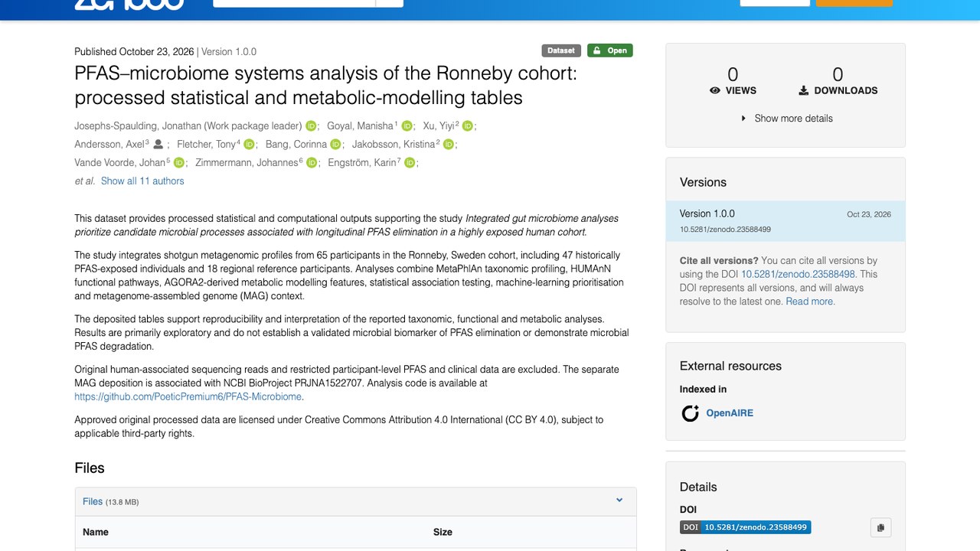The height and width of the screenshot is (551, 980).
Task: Open the GitHub PFAS-Microbiome repository link
Action: pos(188,396)
